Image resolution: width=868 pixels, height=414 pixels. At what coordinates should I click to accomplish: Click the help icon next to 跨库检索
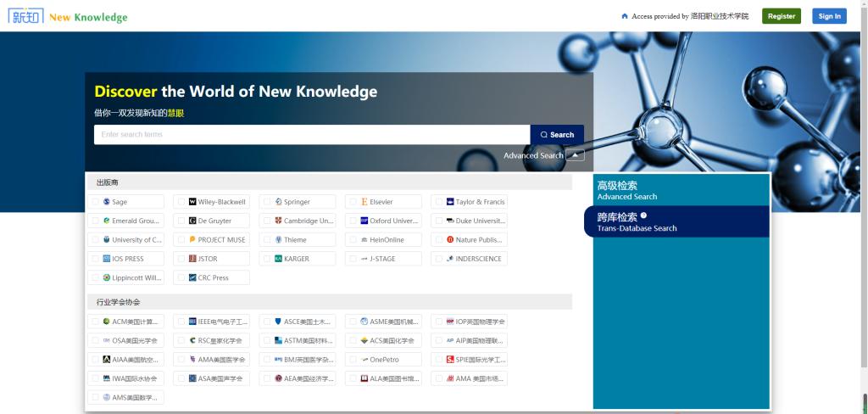pos(643,215)
